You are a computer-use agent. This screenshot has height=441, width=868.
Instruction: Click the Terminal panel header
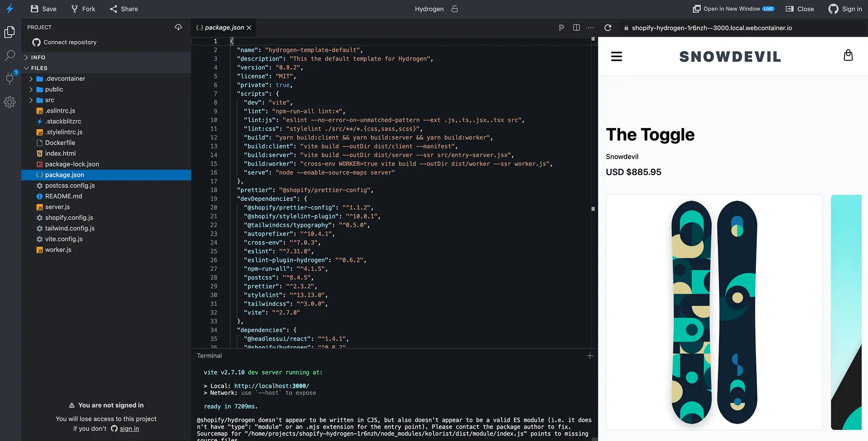209,355
